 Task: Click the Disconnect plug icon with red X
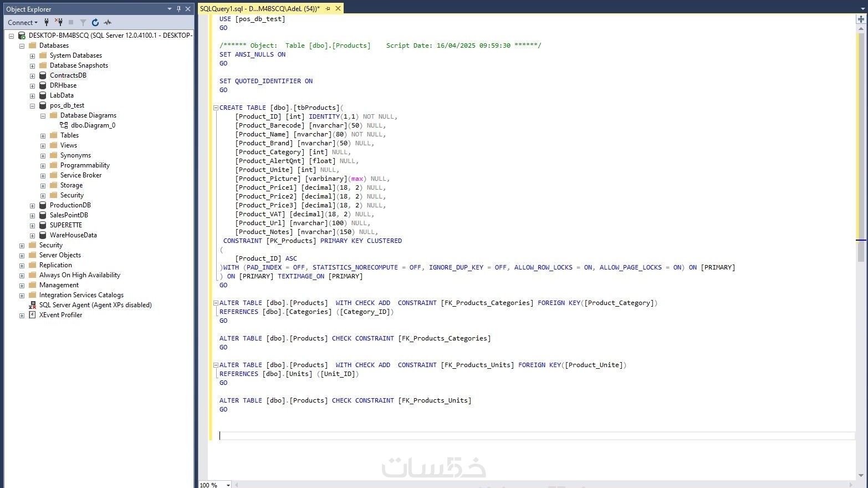point(59,23)
